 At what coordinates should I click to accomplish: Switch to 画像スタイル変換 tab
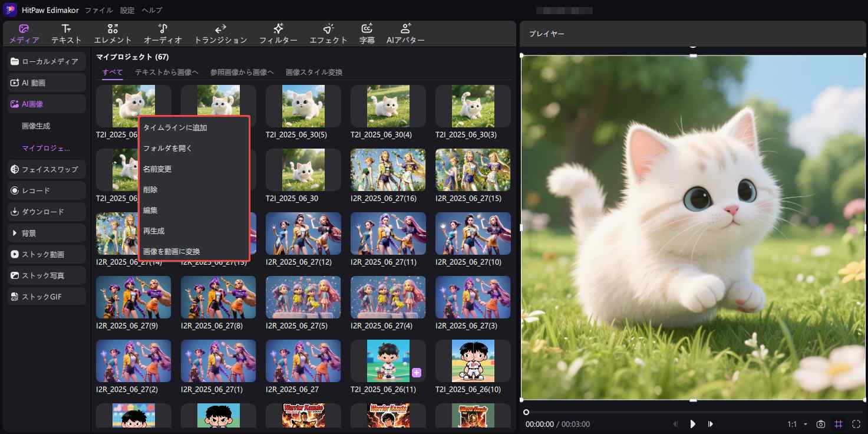tap(314, 72)
